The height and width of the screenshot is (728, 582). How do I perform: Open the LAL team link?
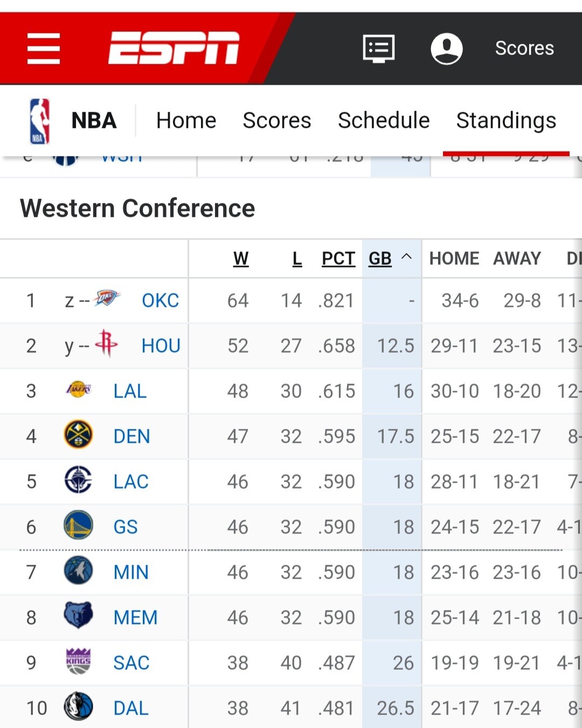[130, 391]
